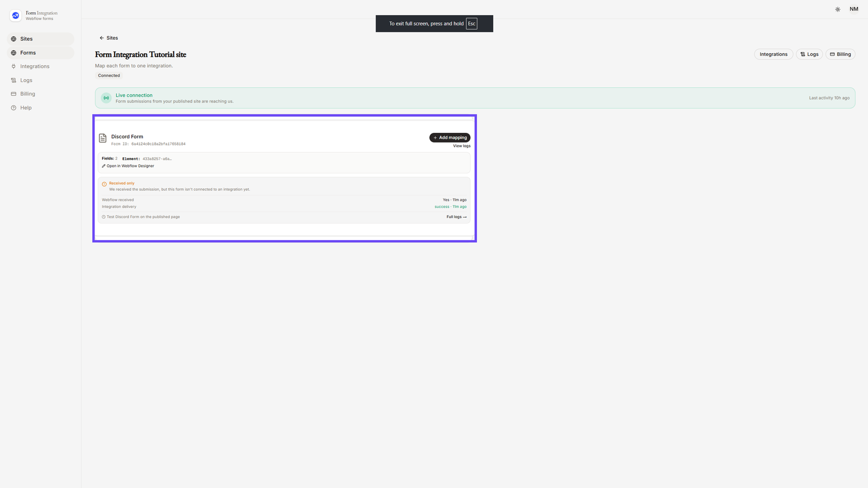Click 'Map each form to one integration' subtitle
The width and height of the screenshot is (868, 488).
tap(134, 66)
